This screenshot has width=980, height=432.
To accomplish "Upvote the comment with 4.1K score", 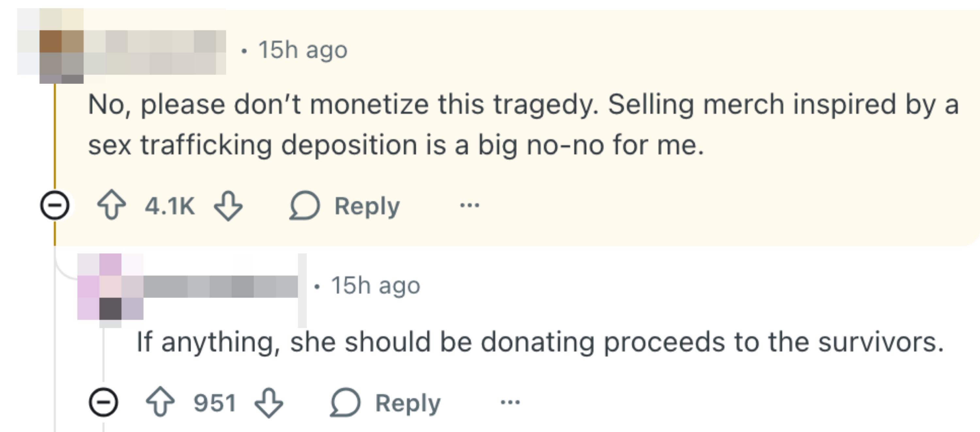I will [111, 206].
